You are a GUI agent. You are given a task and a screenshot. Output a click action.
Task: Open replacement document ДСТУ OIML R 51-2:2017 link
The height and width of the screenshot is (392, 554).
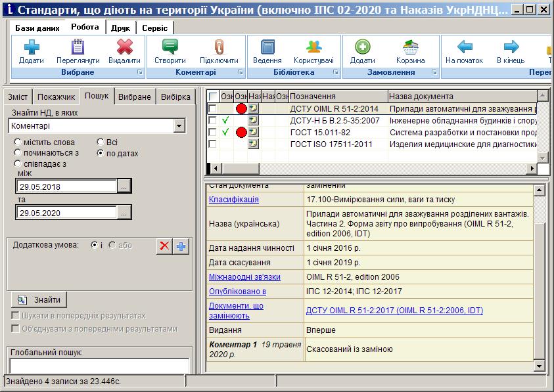[x=395, y=311]
